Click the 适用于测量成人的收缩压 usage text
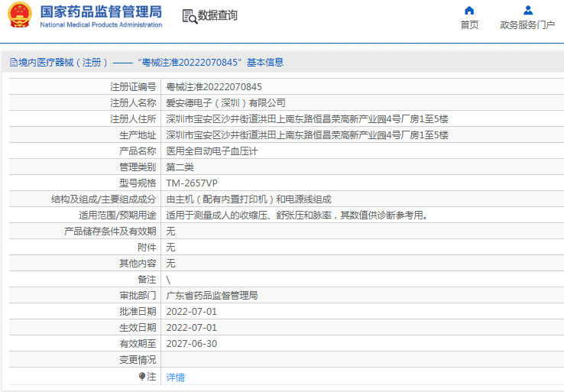Image resolution: width=564 pixels, height=392 pixels. point(297,215)
